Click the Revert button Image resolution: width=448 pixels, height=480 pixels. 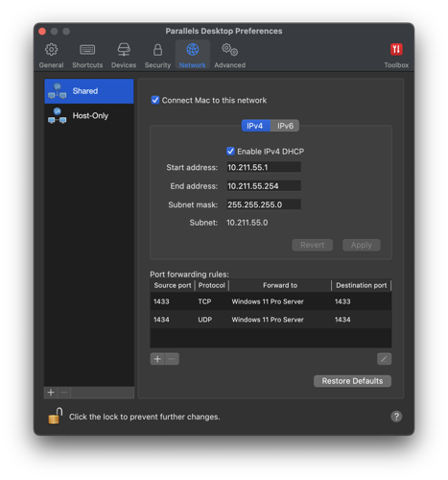(312, 245)
